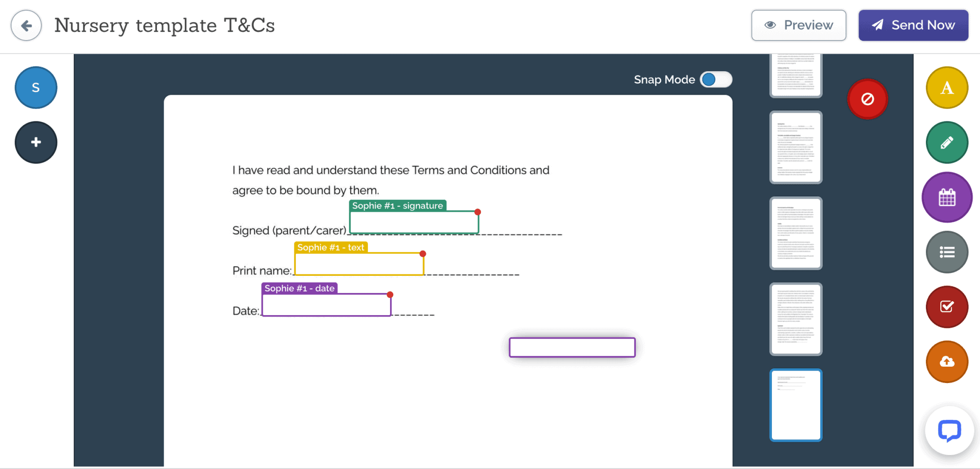980x469 pixels.
Task: Choose the purple date calendar tool
Action: (x=947, y=197)
